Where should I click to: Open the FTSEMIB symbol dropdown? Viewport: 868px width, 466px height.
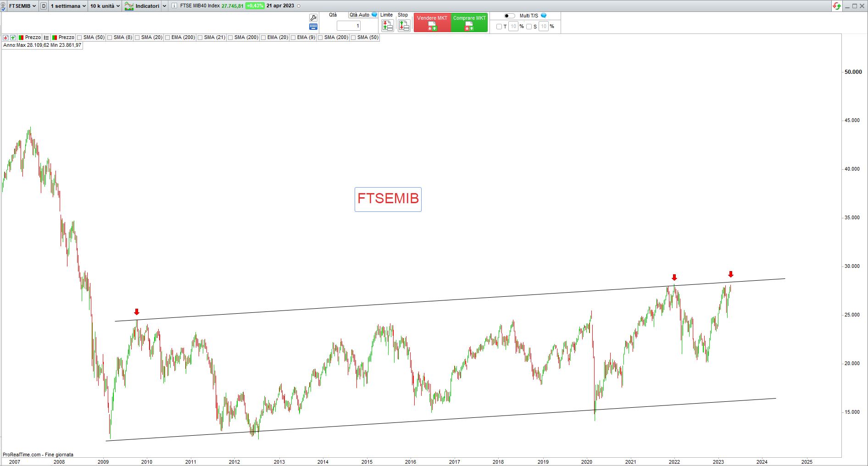22,6
